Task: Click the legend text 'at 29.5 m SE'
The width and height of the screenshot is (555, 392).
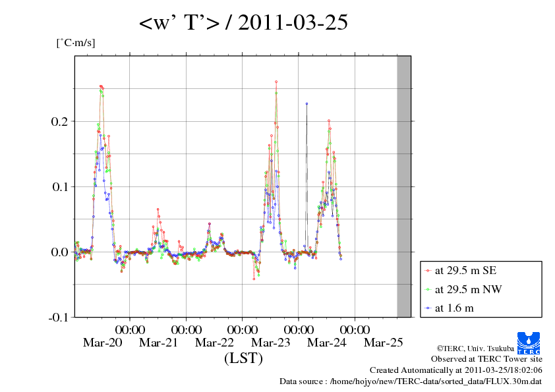Action: [465, 271]
